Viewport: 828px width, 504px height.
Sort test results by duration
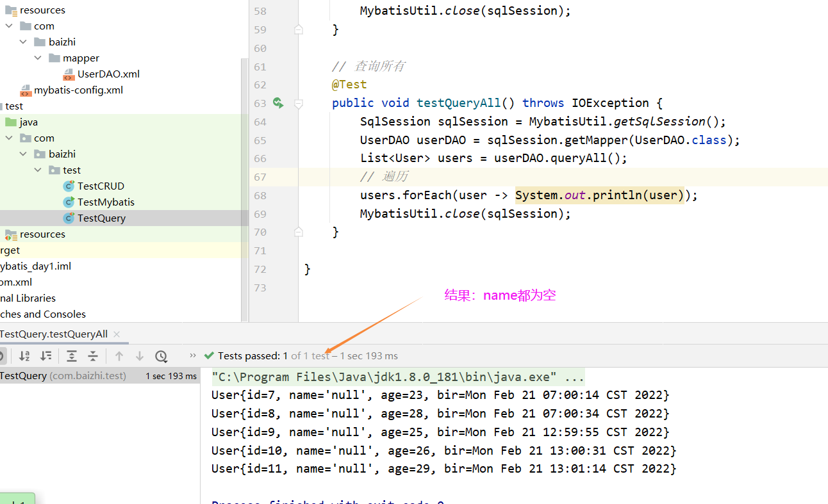(46, 356)
